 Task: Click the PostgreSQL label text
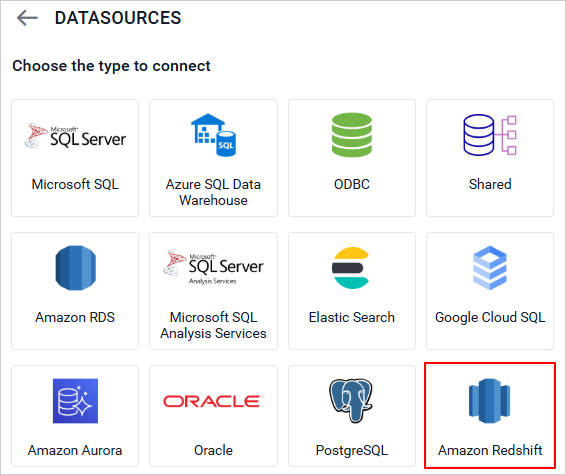click(352, 450)
